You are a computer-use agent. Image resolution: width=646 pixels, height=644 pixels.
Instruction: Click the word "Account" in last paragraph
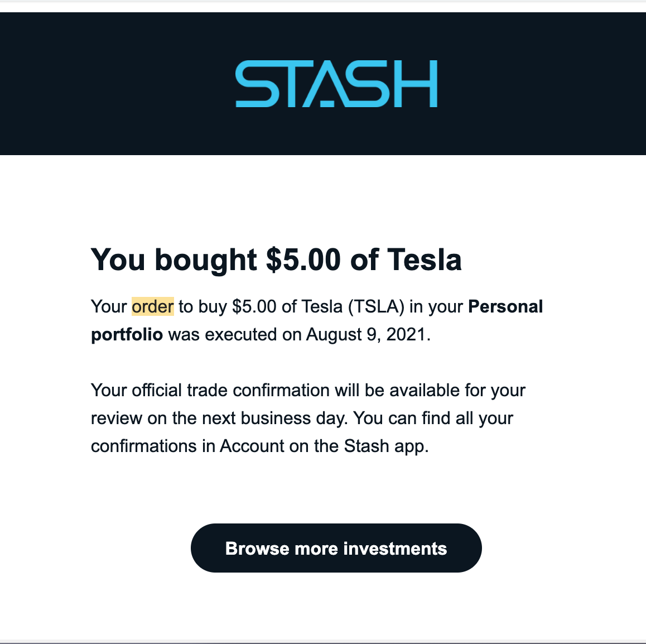tap(252, 446)
